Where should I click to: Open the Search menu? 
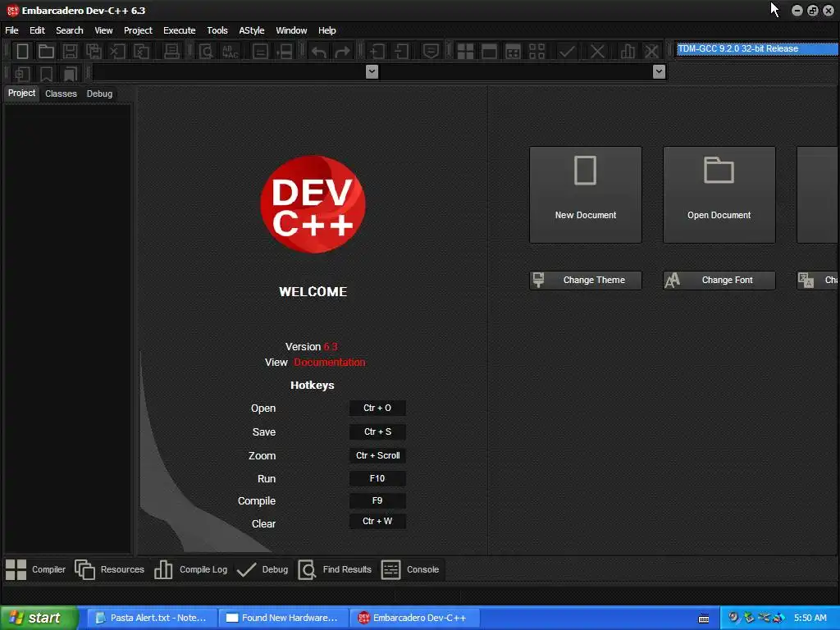point(70,30)
